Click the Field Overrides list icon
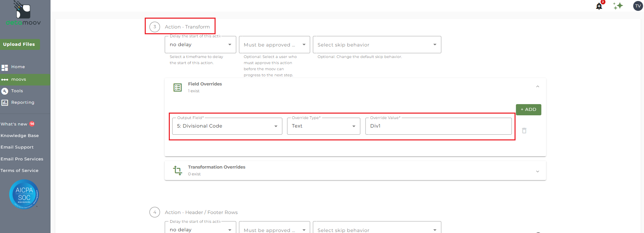Screen dimensions: 644x233 click(x=178, y=88)
